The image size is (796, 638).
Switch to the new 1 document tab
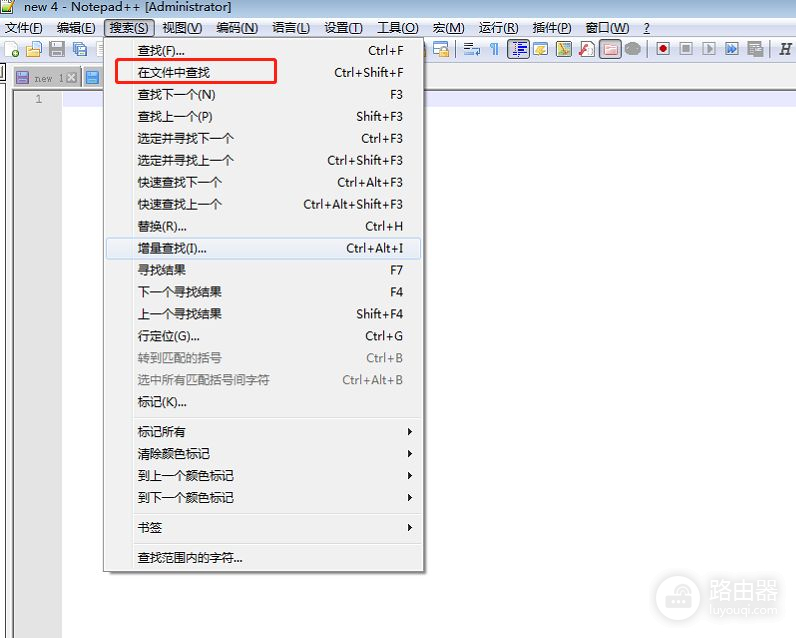coord(40,77)
